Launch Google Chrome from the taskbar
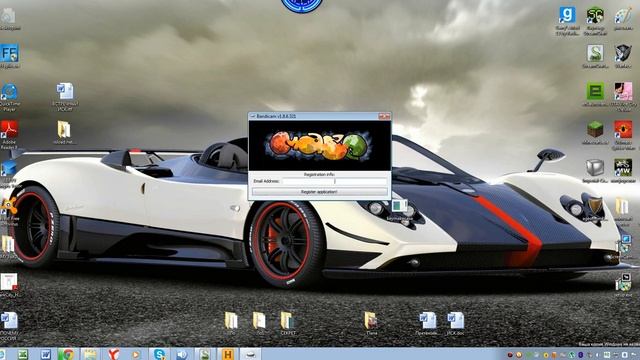Viewport: 640px width, 360px height. 68,354
